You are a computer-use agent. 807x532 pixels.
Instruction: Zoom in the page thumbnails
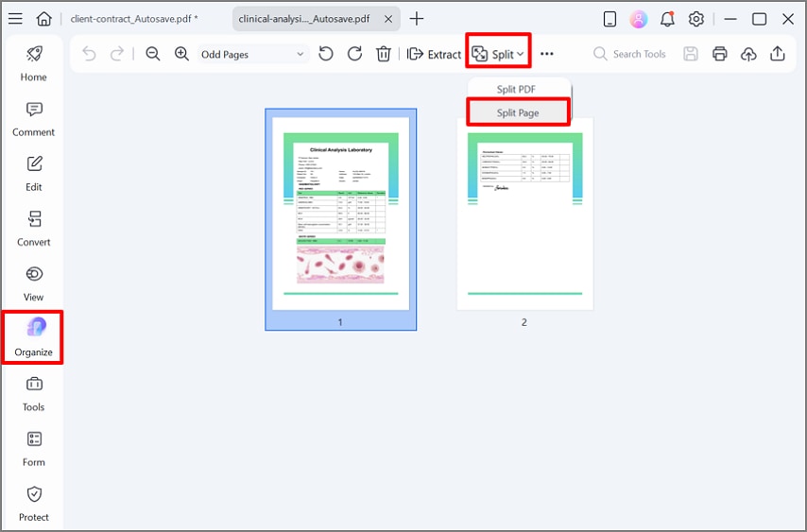[x=181, y=54]
